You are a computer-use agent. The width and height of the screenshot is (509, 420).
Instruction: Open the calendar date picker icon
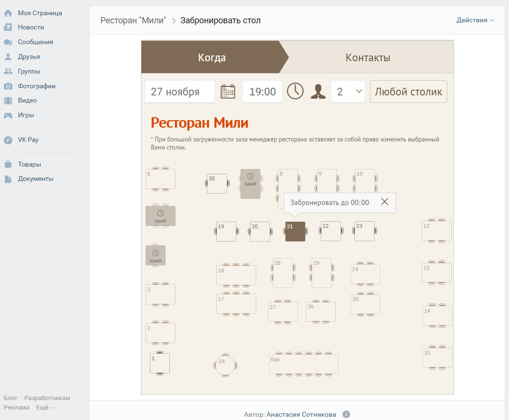228,91
